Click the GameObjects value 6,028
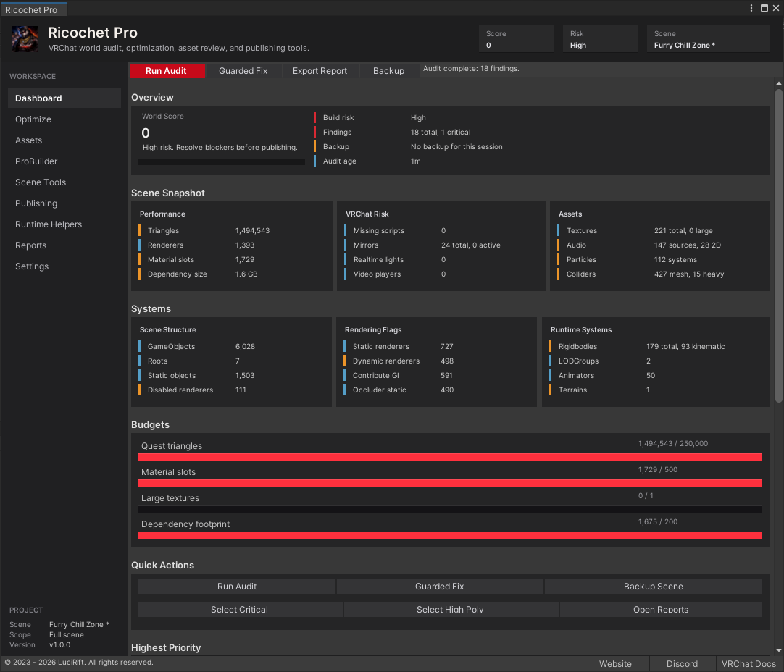The width and height of the screenshot is (784, 672). 245,346
